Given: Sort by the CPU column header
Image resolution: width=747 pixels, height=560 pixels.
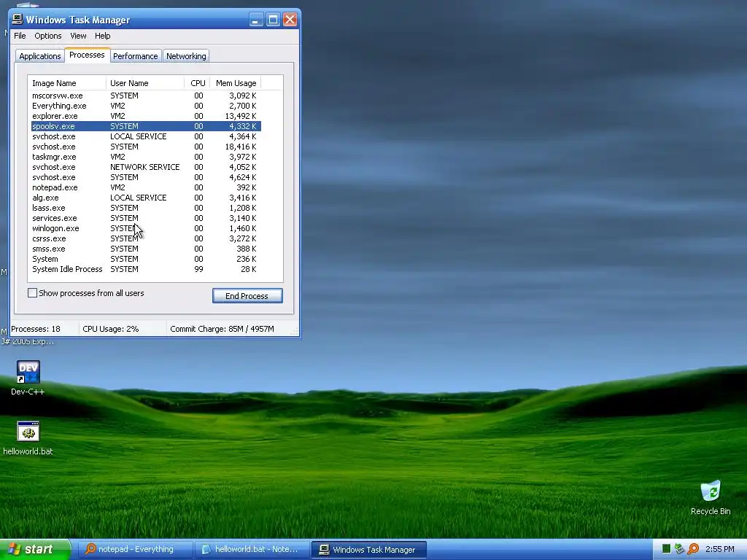Looking at the screenshot, I should [197, 83].
